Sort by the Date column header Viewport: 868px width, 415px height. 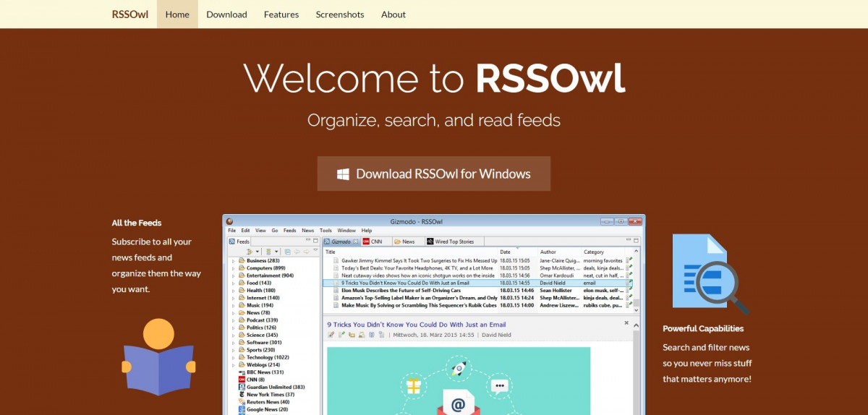click(x=506, y=252)
